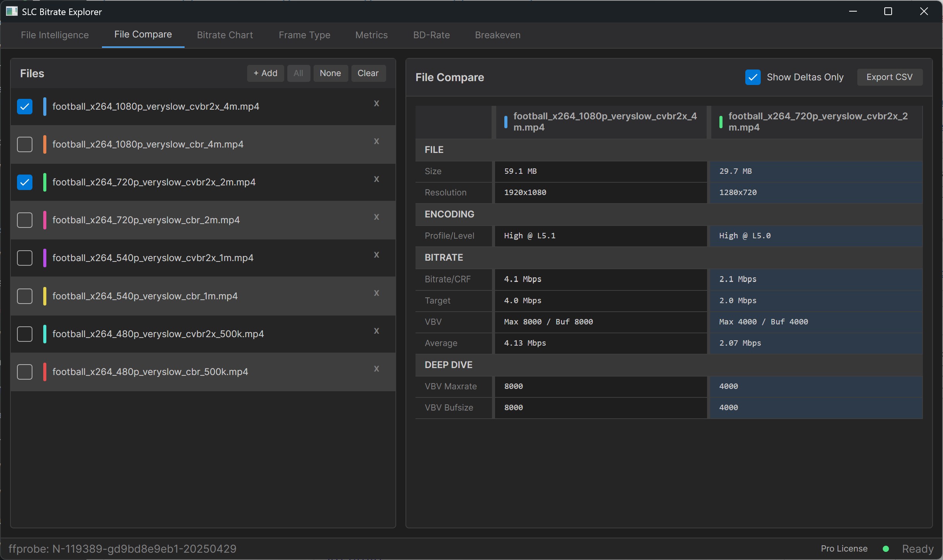Remove football_x264_1080p_veryslow_cbr_4m.mp4 with its X icon
943x560 pixels.
coord(376,141)
